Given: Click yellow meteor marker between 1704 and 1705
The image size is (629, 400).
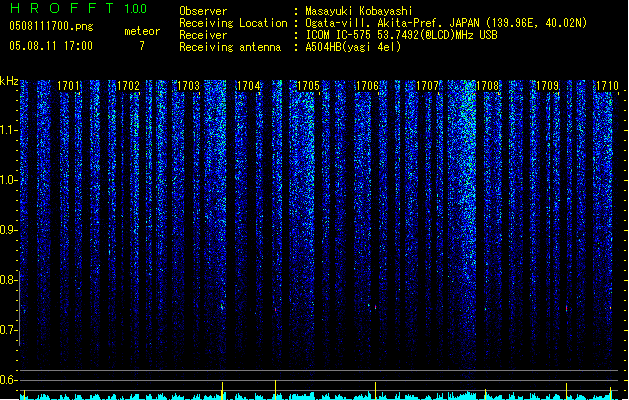Looking at the screenshot, I should pyautogui.click(x=276, y=390).
